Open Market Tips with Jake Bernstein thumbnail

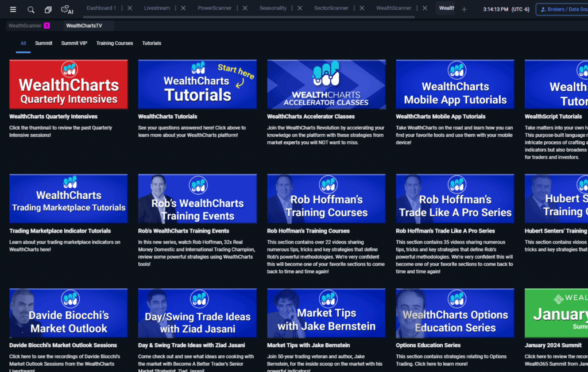326,313
